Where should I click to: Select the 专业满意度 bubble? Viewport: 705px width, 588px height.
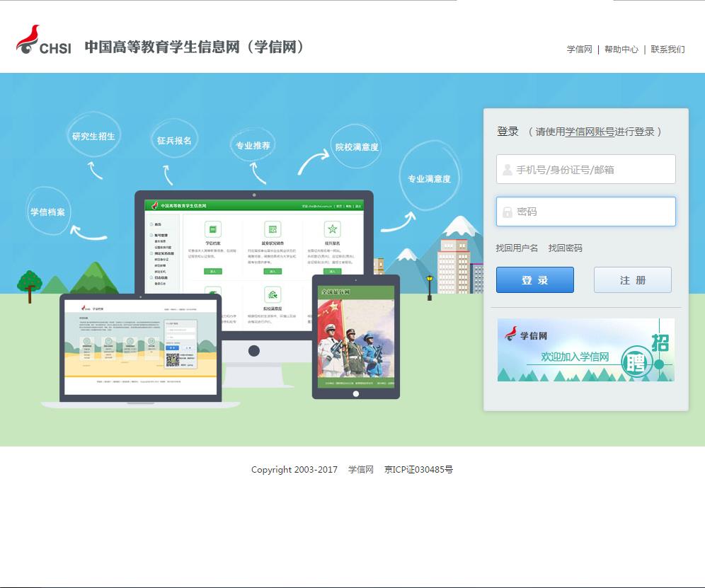coord(428,177)
